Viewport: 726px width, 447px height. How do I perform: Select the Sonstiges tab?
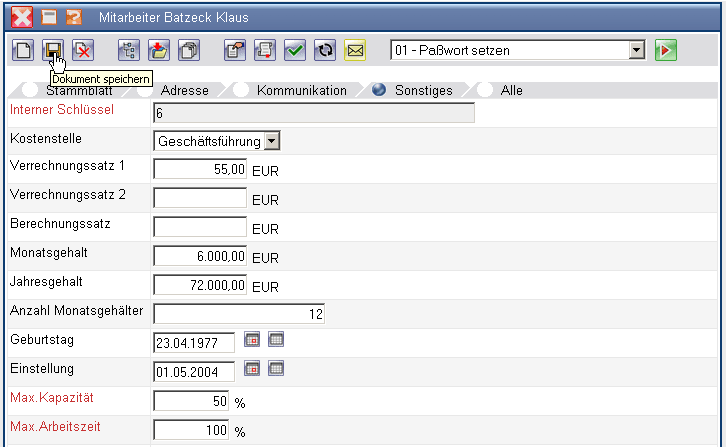pyautogui.click(x=423, y=90)
